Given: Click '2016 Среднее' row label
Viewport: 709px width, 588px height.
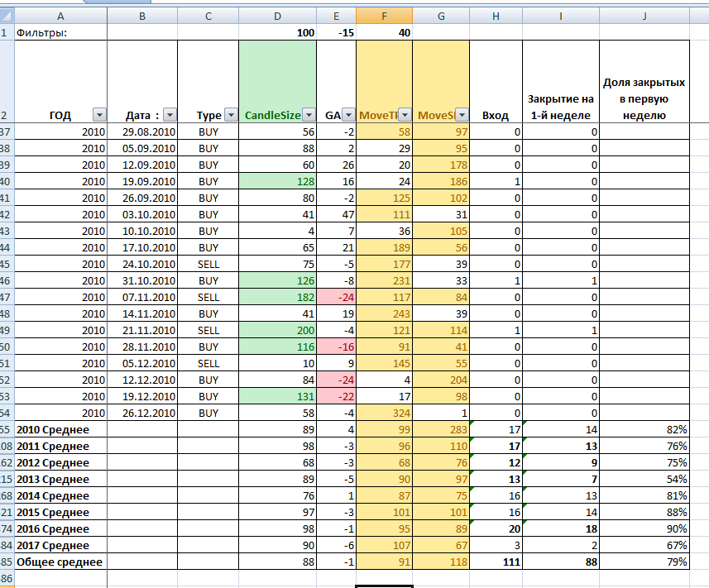Looking at the screenshot, I should click(60, 528).
